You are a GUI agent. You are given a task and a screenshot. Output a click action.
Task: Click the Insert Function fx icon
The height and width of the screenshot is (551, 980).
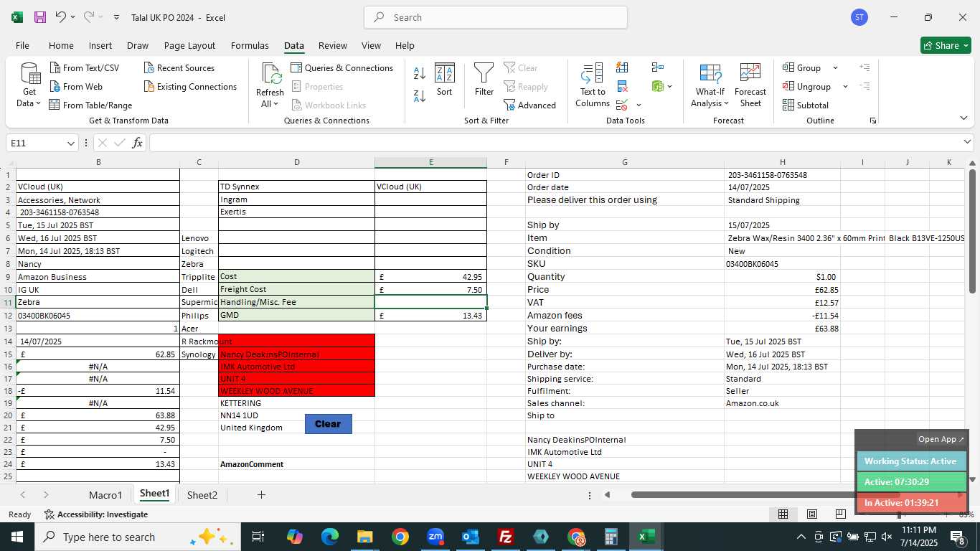point(137,143)
